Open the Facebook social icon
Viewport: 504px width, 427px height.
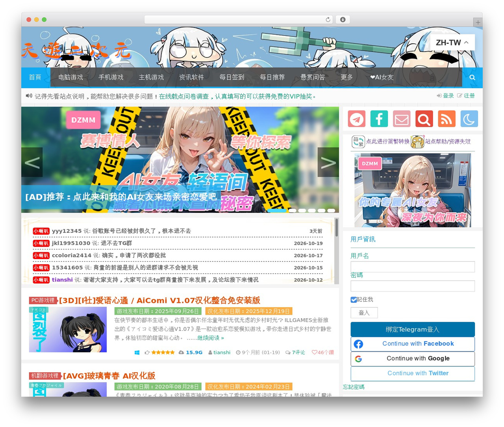tap(379, 119)
